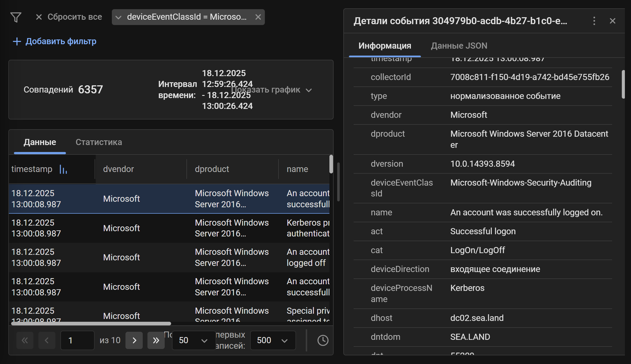This screenshot has width=631, height=364.
Task: Open the filter funnel icon
Action: [16, 17]
